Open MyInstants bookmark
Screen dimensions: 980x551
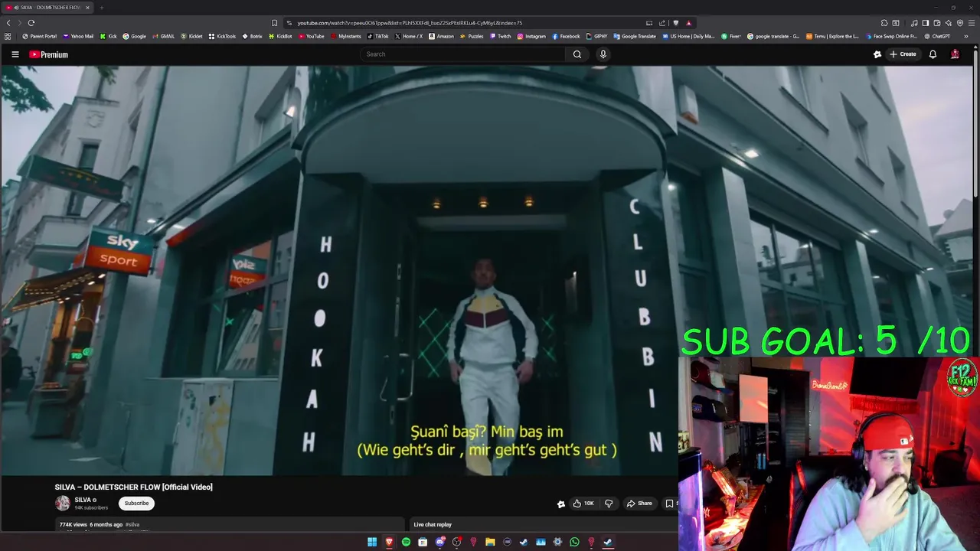point(345,36)
